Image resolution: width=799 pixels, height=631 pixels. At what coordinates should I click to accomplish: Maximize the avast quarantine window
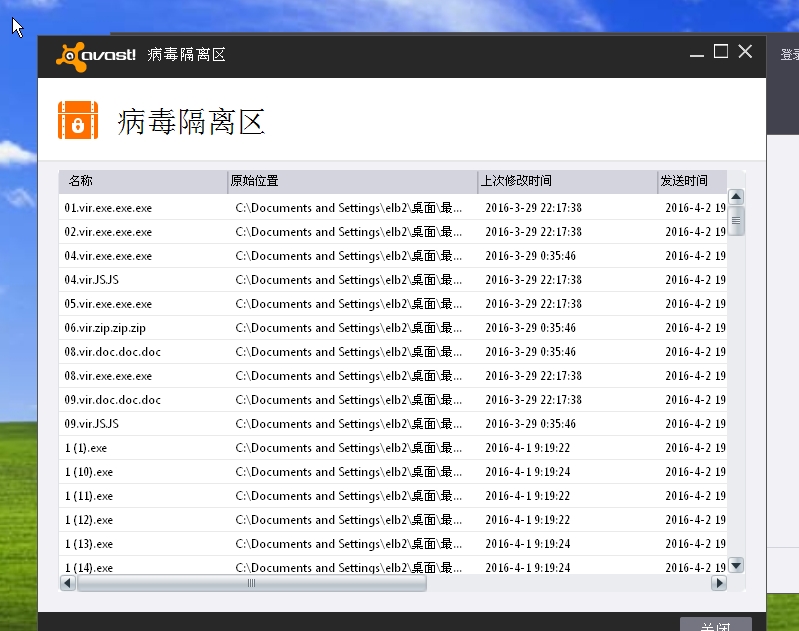[721, 52]
